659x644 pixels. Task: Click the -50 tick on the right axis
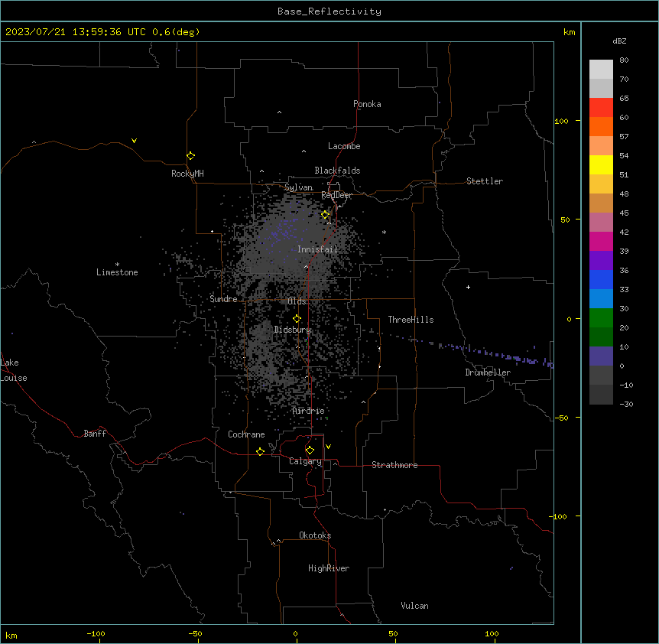pos(561,418)
